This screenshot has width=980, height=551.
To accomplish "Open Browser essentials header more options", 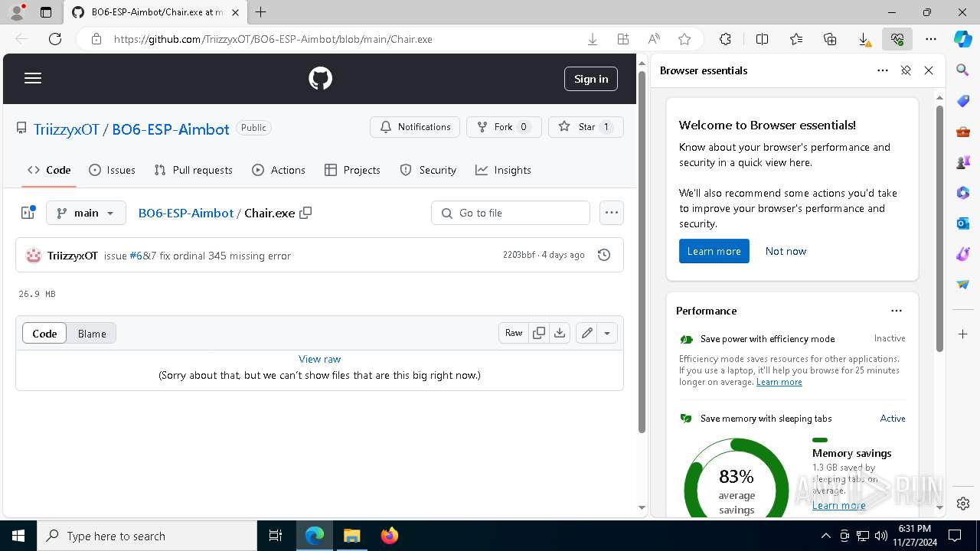I will tap(883, 70).
